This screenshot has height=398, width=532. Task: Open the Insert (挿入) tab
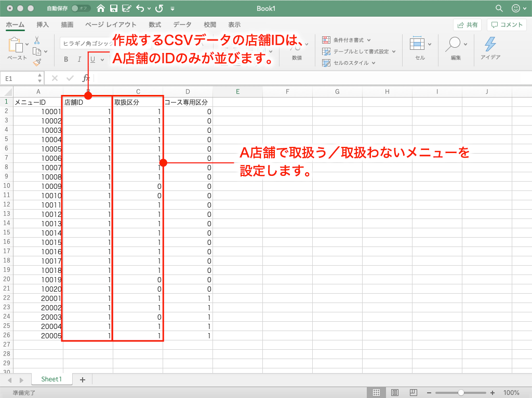43,25
